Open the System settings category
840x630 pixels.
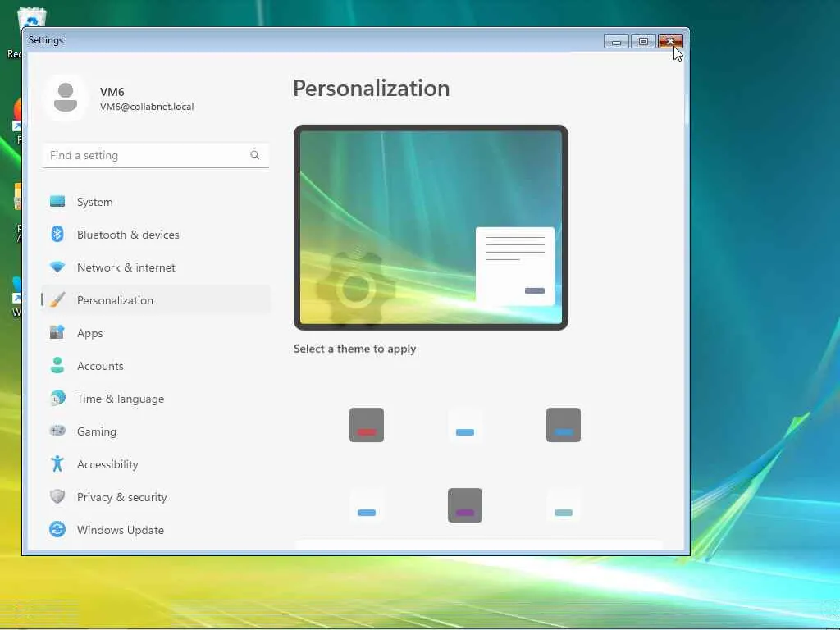pos(155,202)
